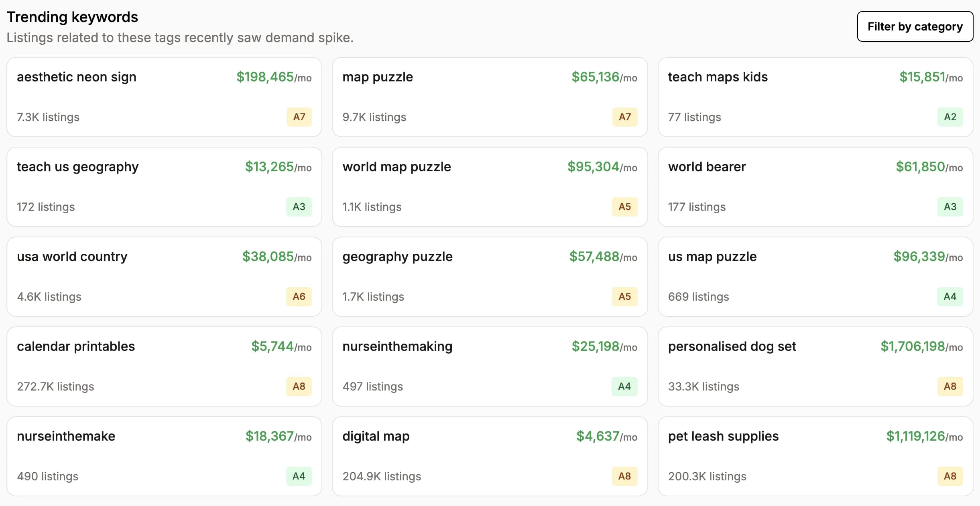
Task: Click the $15,851/mo revenue figure
Action: point(931,77)
